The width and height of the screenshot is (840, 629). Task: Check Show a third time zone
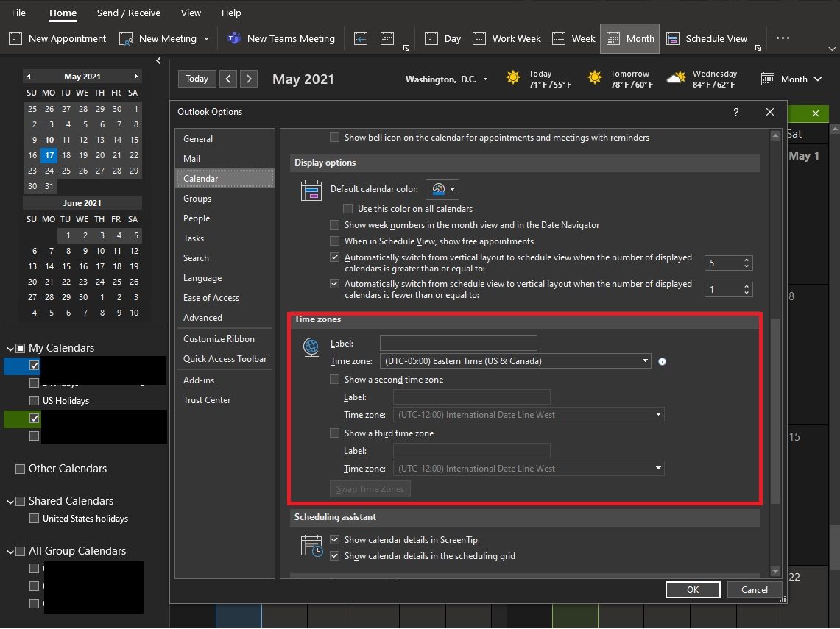(x=335, y=433)
